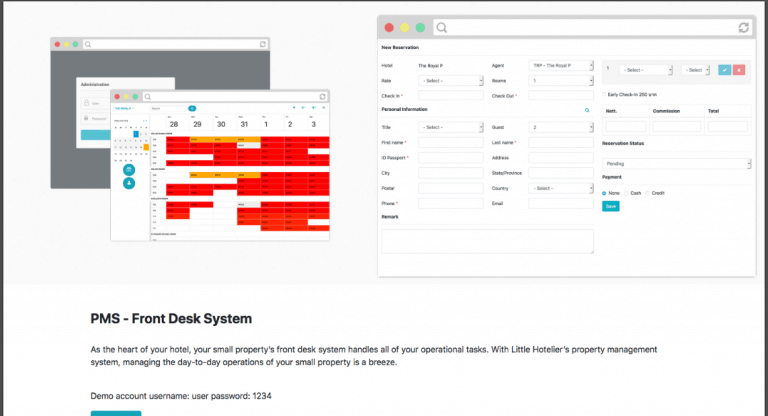This screenshot has height=416, width=768.
Task: Open the Rate dropdown
Action: [x=451, y=81]
